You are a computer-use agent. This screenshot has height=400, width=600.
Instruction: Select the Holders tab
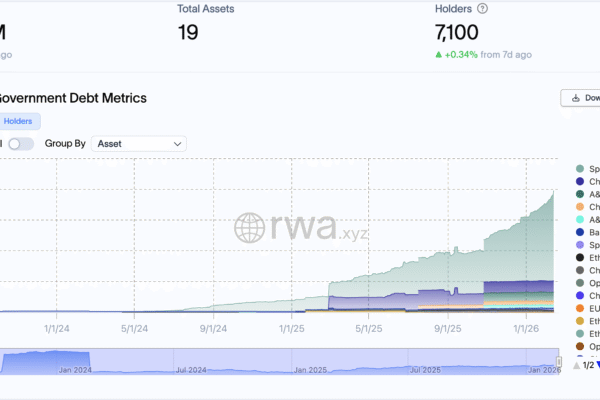coord(18,121)
